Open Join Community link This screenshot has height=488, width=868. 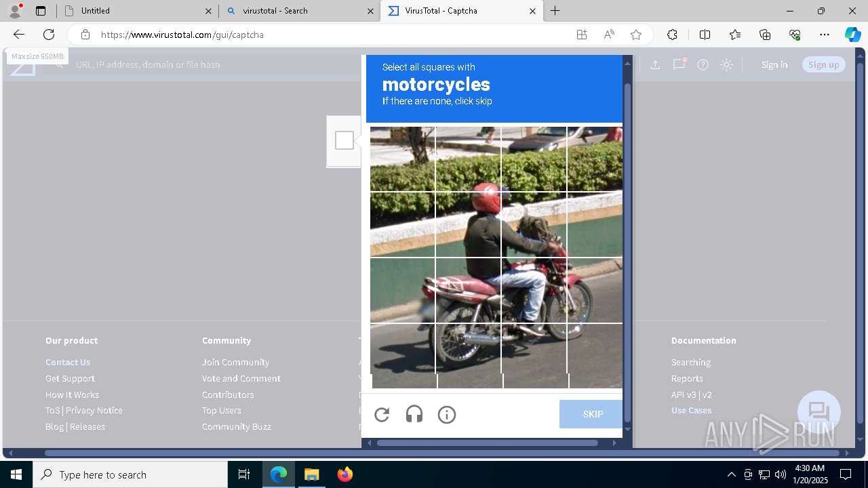click(235, 363)
